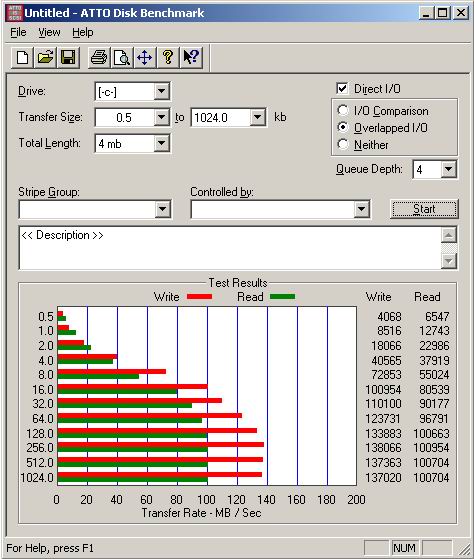This screenshot has width=474, height=559.
Task: Click the green Read legend swatch
Action: [283, 297]
